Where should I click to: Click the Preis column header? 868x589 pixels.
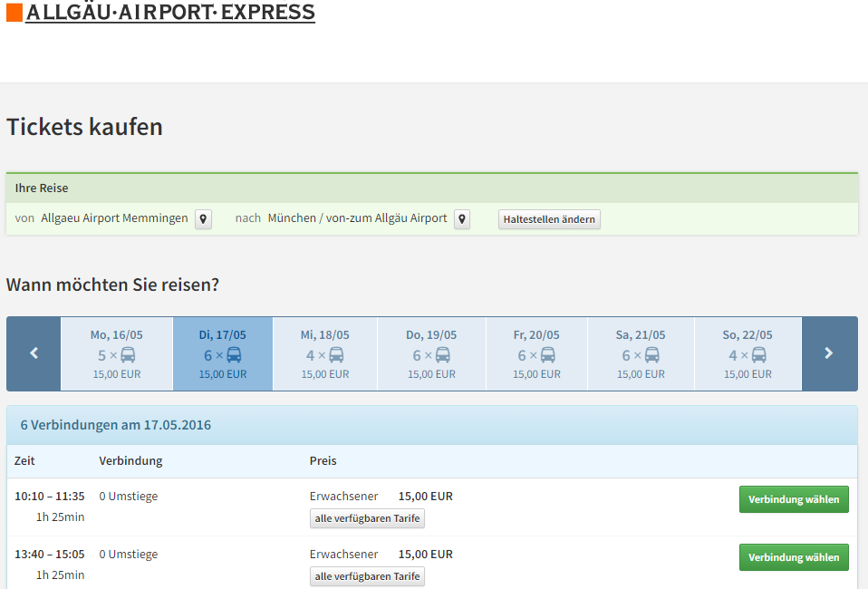[x=323, y=460]
